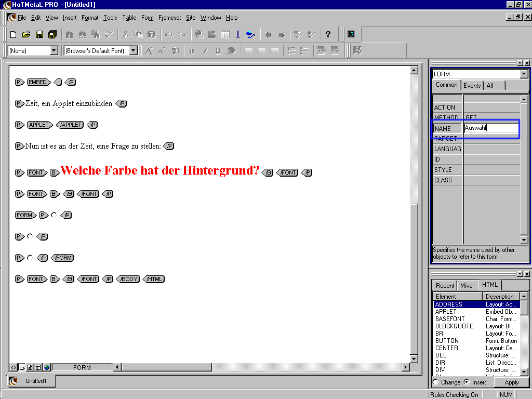Select BLOCKQUOTE in the element list
Image resolution: width=532 pixels, height=399 pixels.
click(454, 326)
